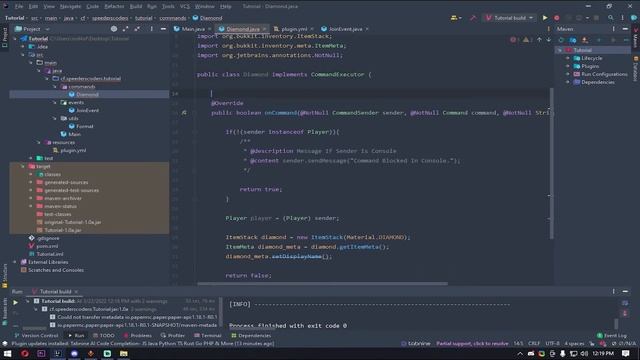
Task: Click the commands breadcrumb in navigation bar
Action: point(173,18)
